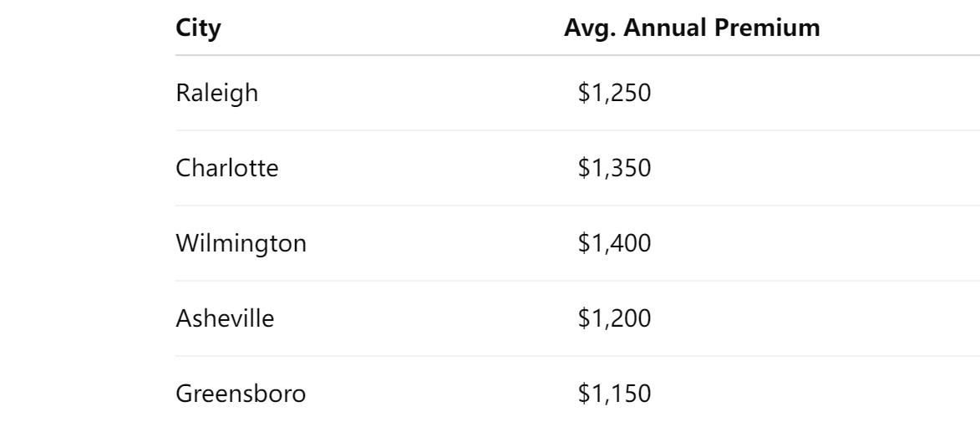Click the dollar sign in Greensboro's premium
The height and width of the screenshot is (427, 980).
pyautogui.click(x=584, y=394)
